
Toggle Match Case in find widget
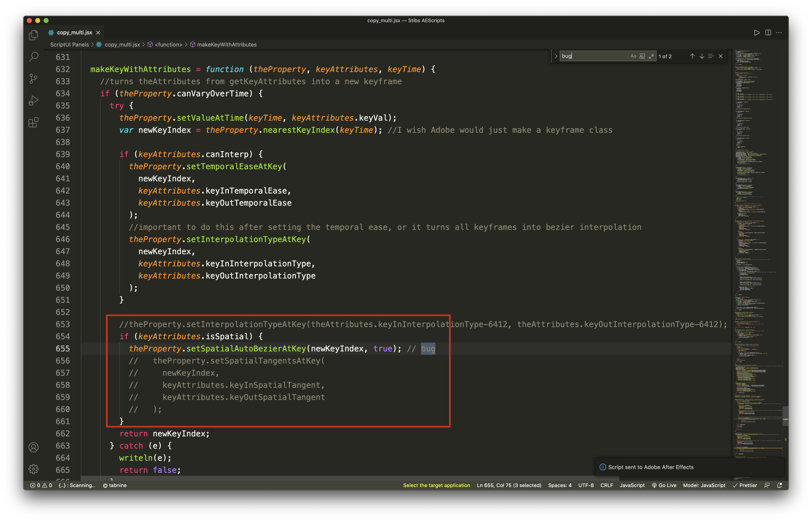point(633,56)
